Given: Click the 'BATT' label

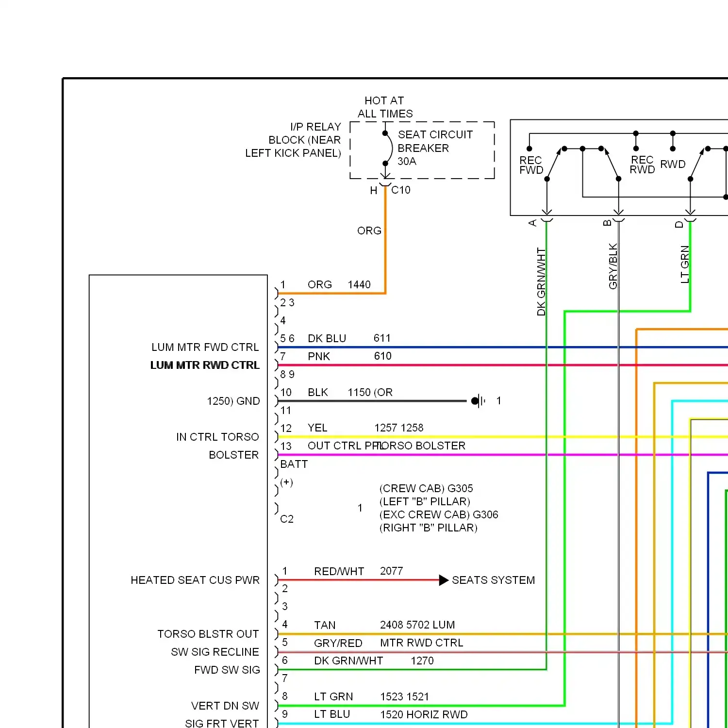Looking at the screenshot, I should pos(294,464).
